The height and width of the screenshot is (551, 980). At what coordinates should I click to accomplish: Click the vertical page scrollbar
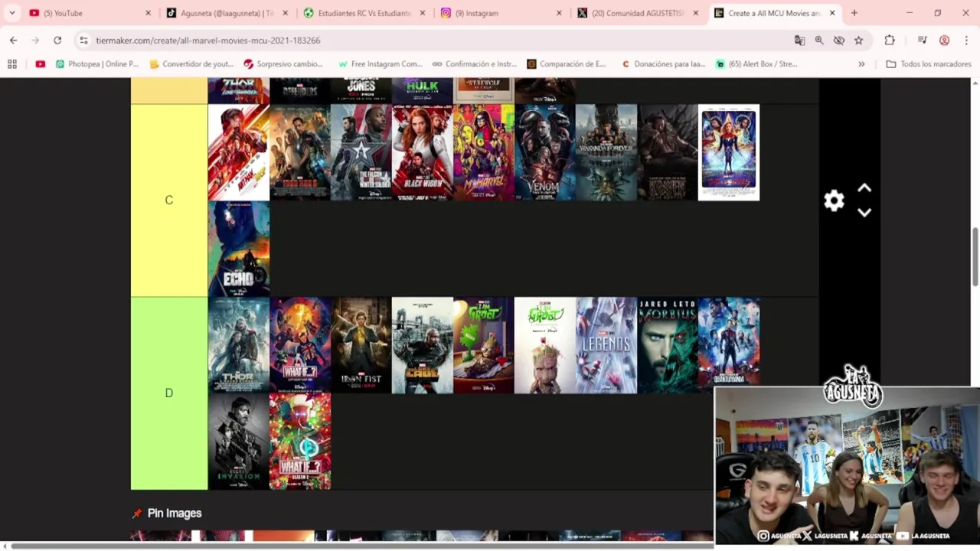[975, 256]
